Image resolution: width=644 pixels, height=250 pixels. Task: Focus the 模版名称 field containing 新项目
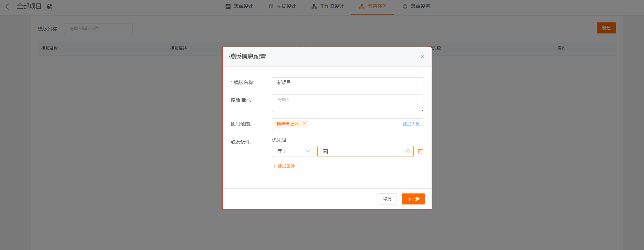(347, 83)
